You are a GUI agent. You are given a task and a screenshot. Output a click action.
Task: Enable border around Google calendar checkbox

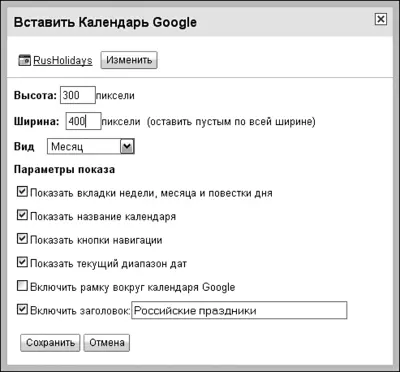pos(22,286)
